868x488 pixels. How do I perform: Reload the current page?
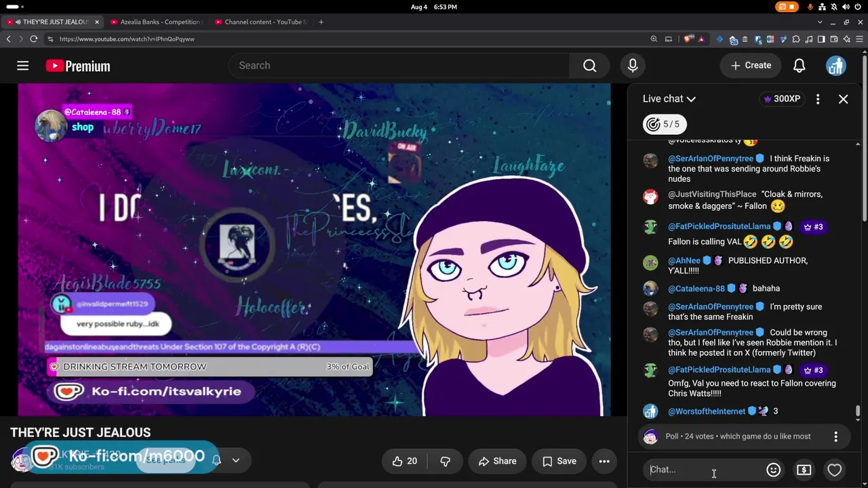(33, 39)
